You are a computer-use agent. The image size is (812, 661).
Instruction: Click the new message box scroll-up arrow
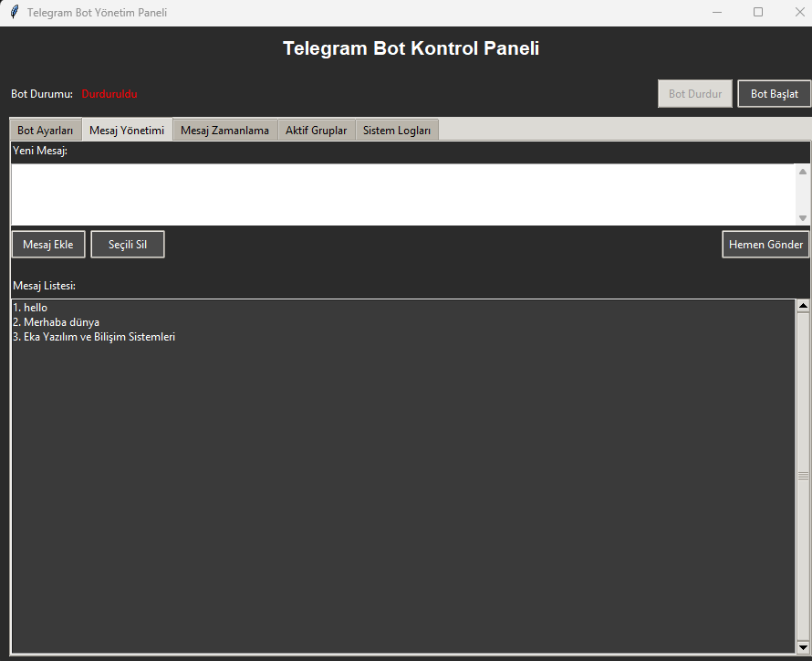[x=803, y=172]
